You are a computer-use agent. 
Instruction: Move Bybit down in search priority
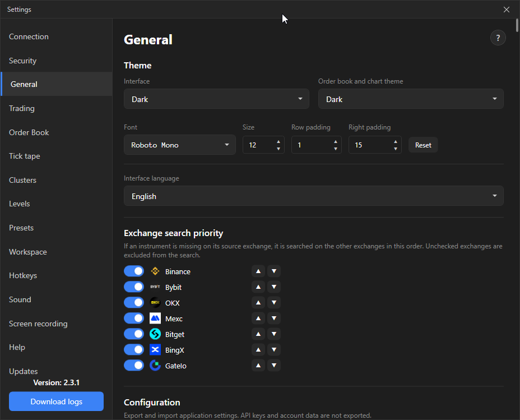274,287
